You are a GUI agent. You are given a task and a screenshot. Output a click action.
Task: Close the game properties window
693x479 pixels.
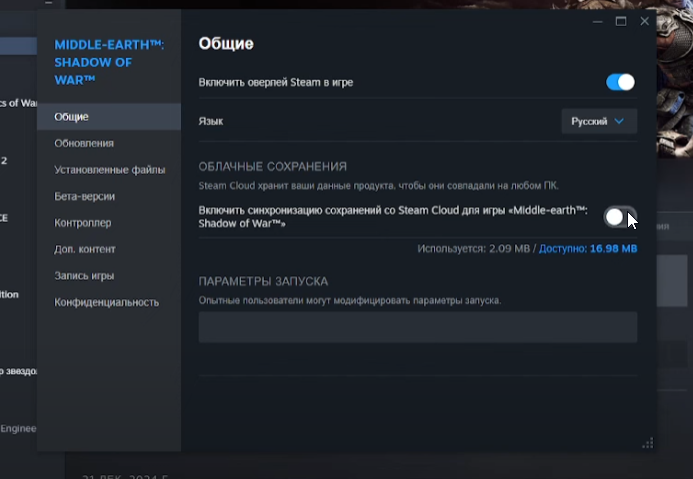(644, 21)
